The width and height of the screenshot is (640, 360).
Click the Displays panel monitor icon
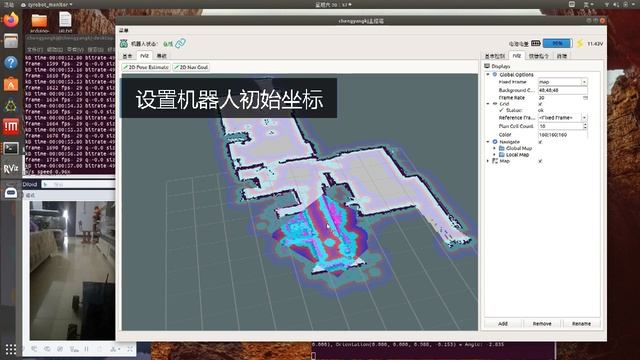click(487, 66)
